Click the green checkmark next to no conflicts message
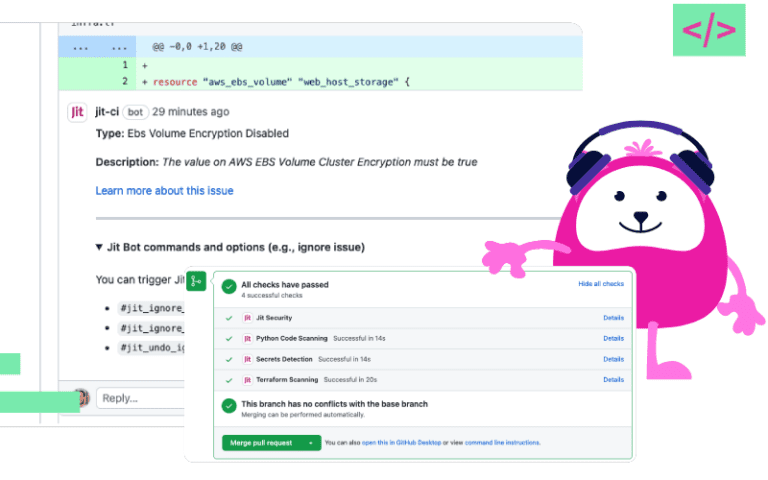Viewport: 768px width, 480px height. coord(229,406)
